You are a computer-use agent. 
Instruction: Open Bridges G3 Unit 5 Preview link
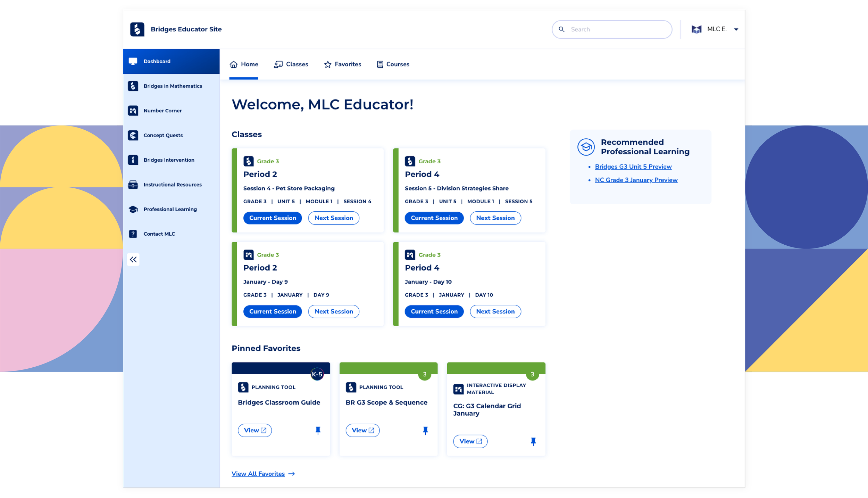coord(633,166)
